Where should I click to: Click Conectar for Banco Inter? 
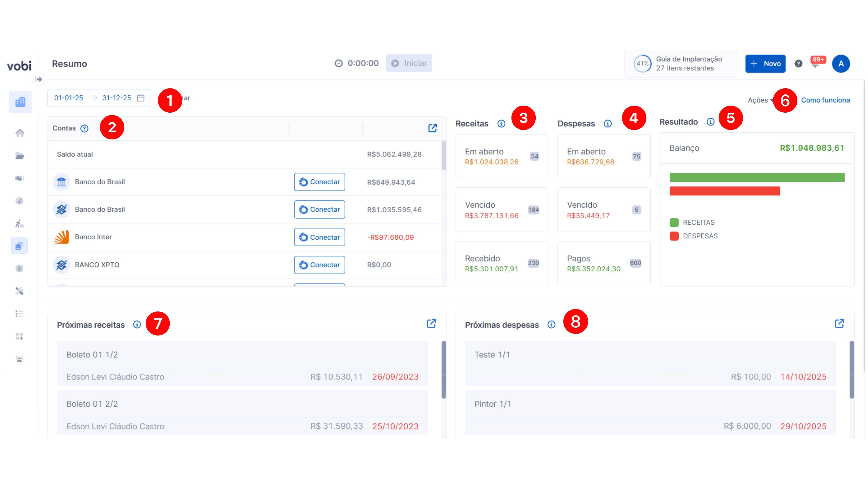(319, 237)
